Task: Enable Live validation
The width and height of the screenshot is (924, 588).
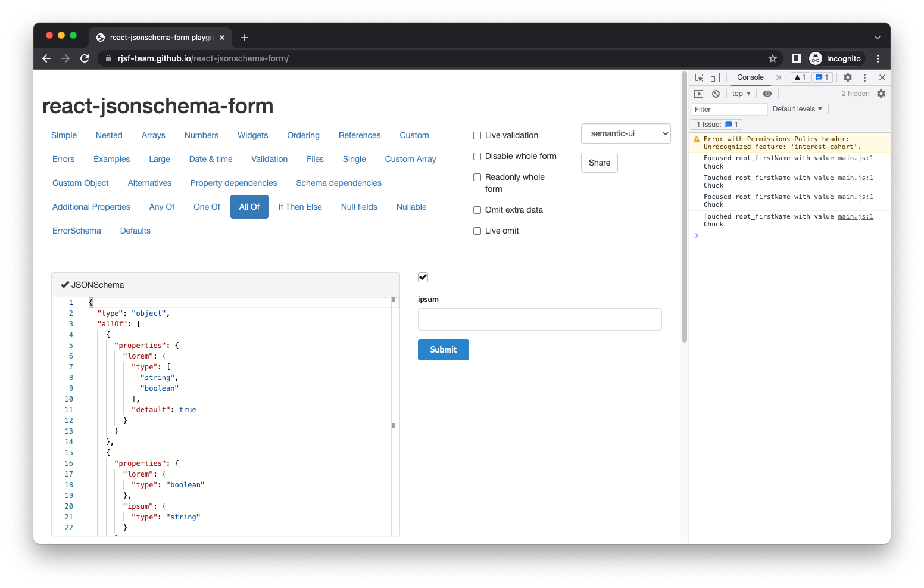Action: pyautogui.click(x=477, y=135)
